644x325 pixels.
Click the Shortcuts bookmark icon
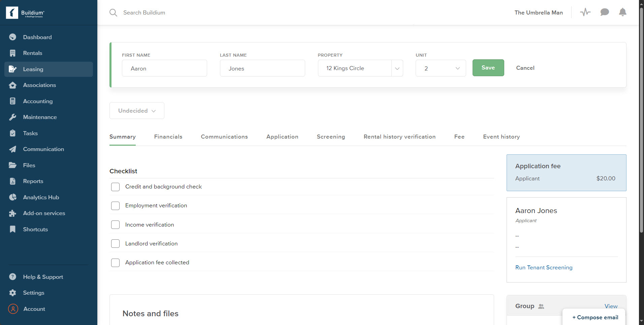(x=13, y=229)
